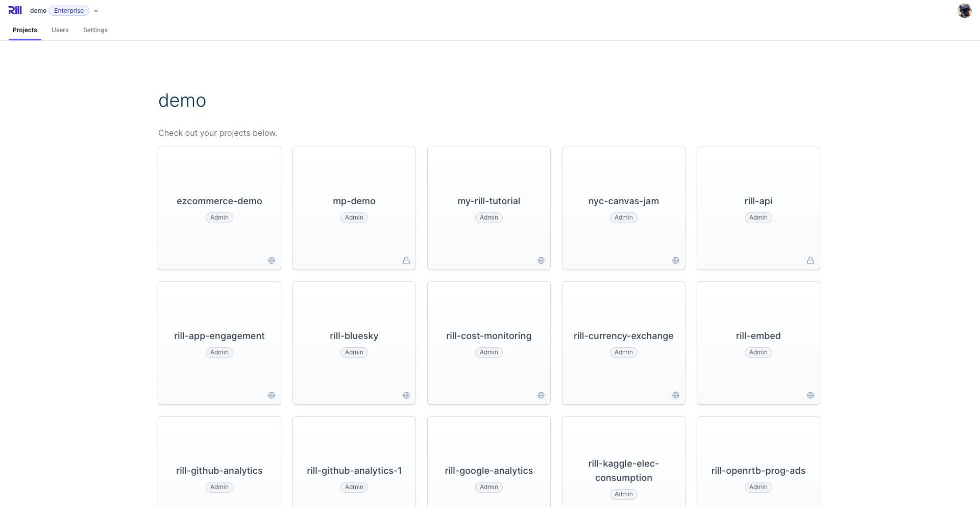Click the Rill logo in header

(x=15, y=10)
